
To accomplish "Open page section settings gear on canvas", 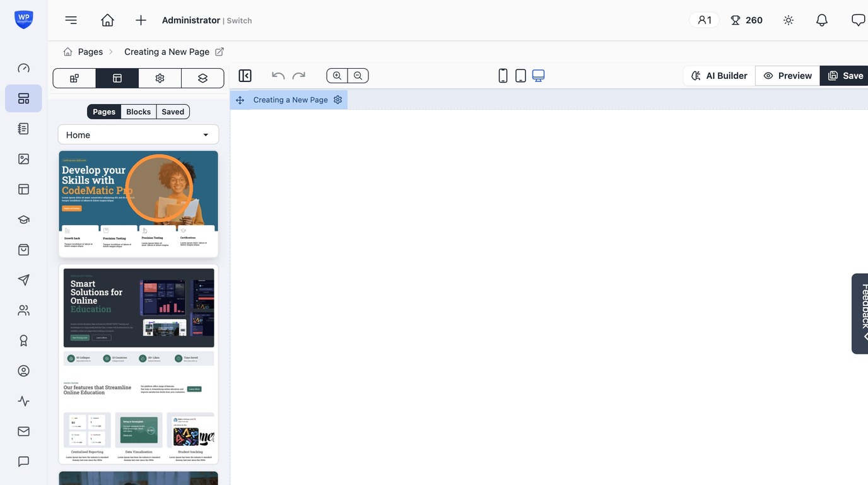I will [x=337, y=100].
